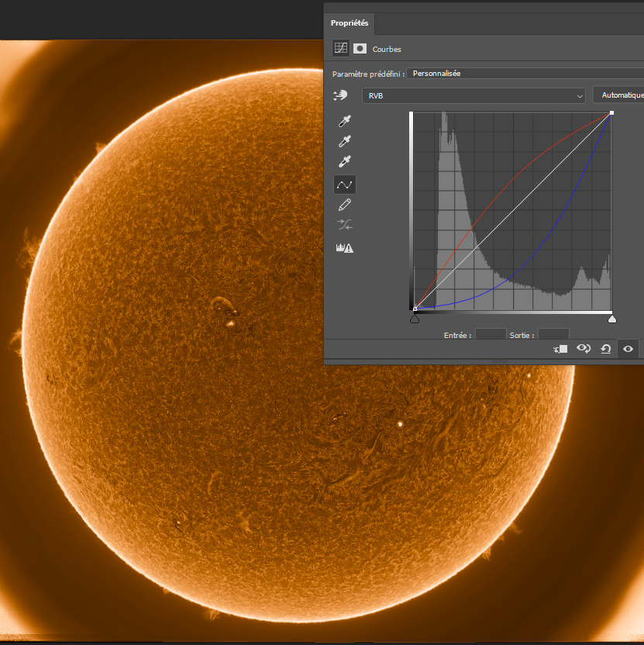Open the Paramètre prédéfini dropdown
The width and height of the screenshot is (644, 645).
pos(525,73)
